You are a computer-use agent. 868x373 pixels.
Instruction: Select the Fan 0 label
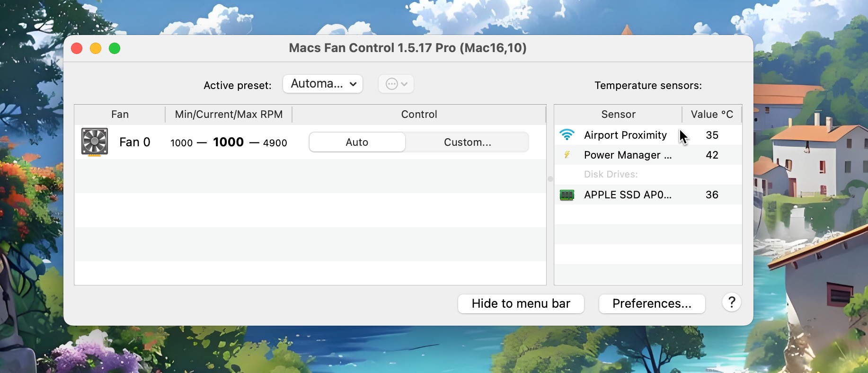click(x=134, y=142)
